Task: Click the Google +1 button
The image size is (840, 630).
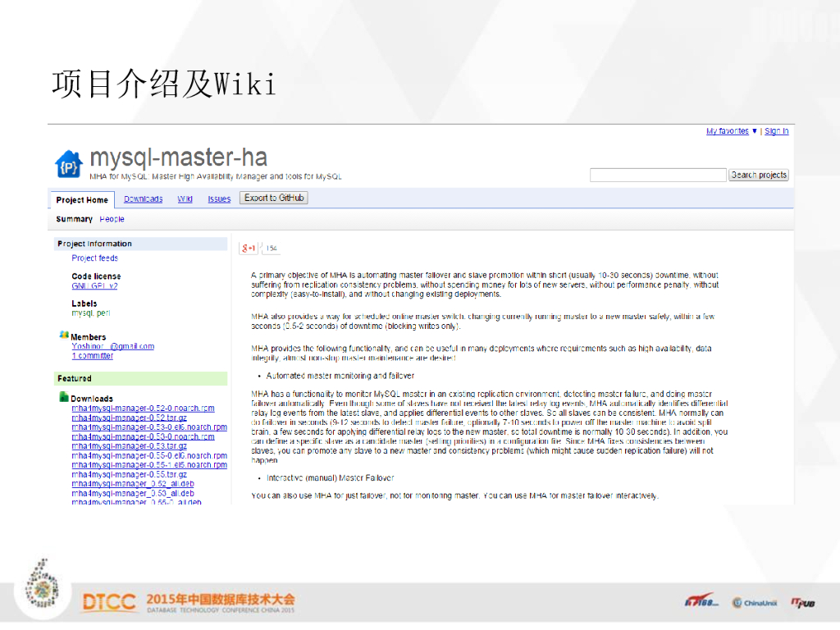Action: point(248,248)
